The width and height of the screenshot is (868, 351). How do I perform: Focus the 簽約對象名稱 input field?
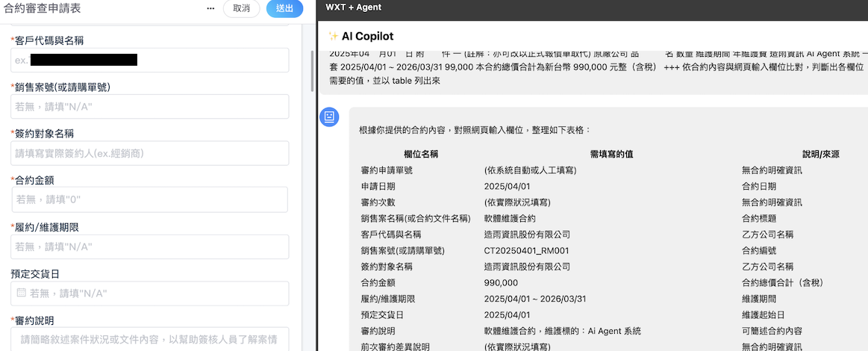149,153
